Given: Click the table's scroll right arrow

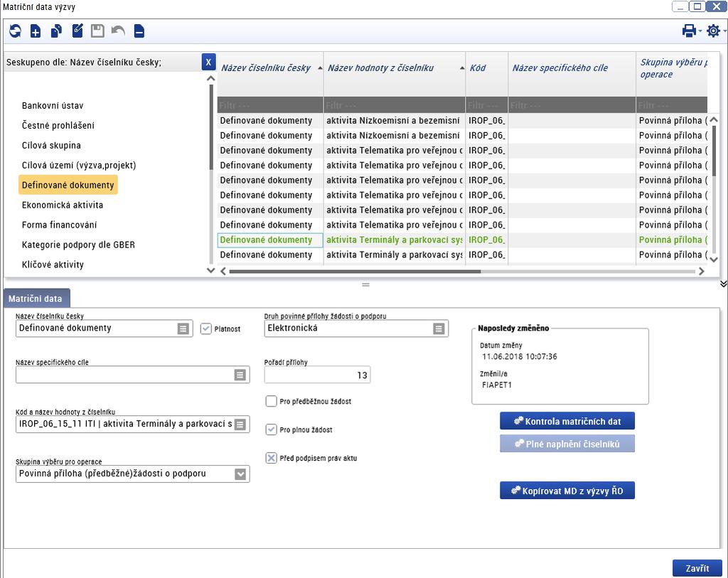Looking at the screenshot, I should [x=702, y=271].
